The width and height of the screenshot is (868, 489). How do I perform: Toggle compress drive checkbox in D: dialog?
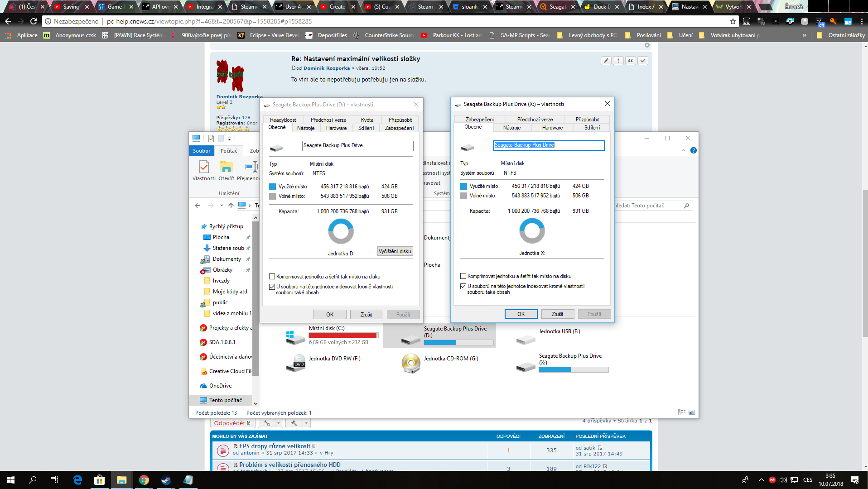272,277
